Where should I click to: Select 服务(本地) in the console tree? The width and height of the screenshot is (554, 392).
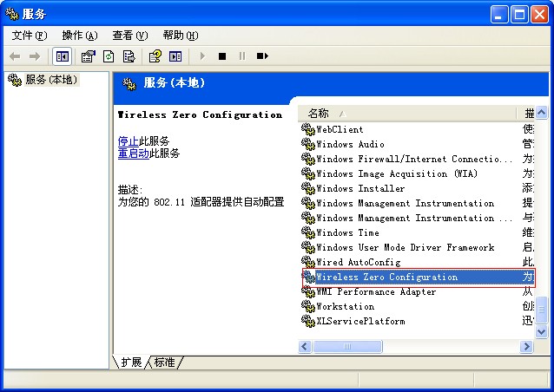(51, 80)
